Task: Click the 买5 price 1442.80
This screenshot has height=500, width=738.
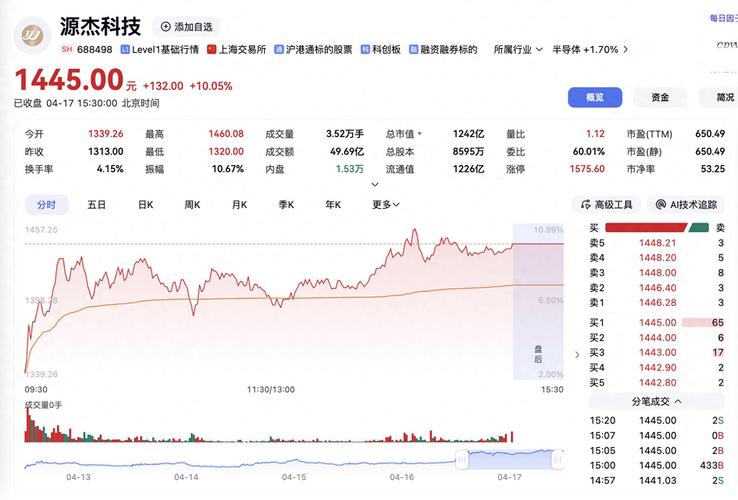Action: point(658,382)
